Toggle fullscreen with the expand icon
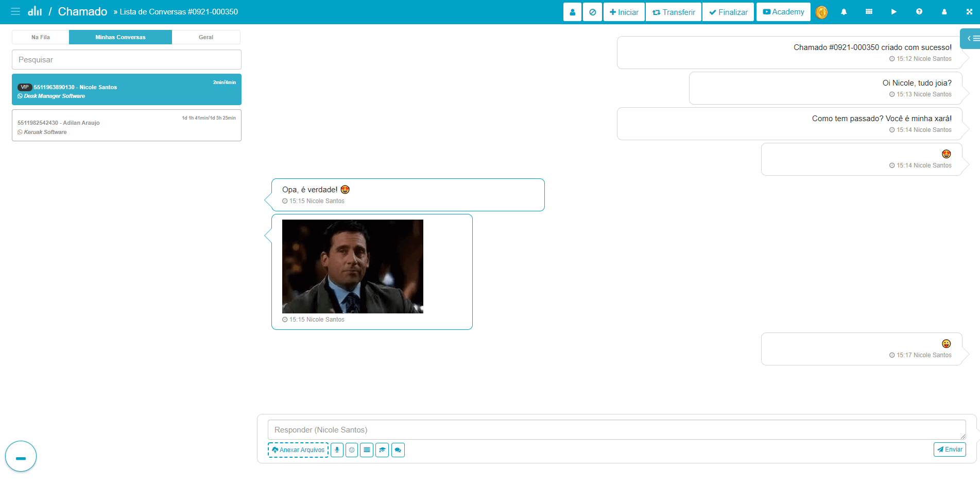This screenshot has height=483, width=980. (969, 12)
